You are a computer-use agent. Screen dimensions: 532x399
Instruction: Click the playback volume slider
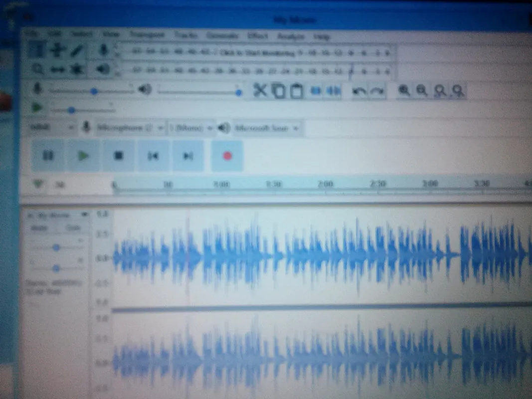(x=200, y=91)
